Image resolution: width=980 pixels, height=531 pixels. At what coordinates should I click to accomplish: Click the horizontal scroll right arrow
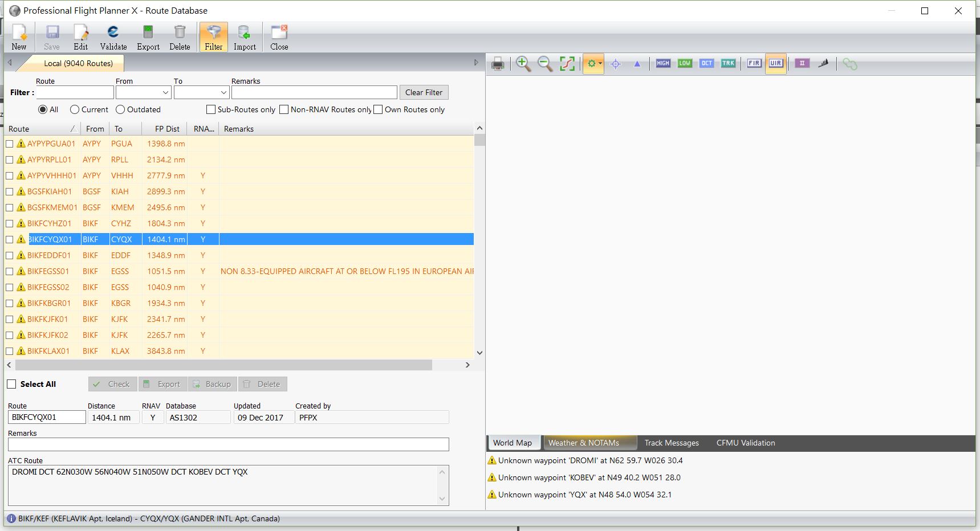pos(467,365)
